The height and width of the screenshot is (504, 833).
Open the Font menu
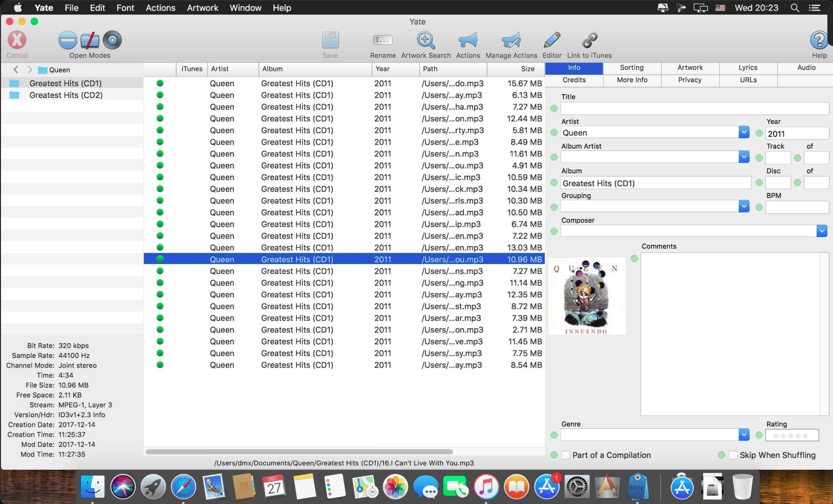(x=125, y=8)
